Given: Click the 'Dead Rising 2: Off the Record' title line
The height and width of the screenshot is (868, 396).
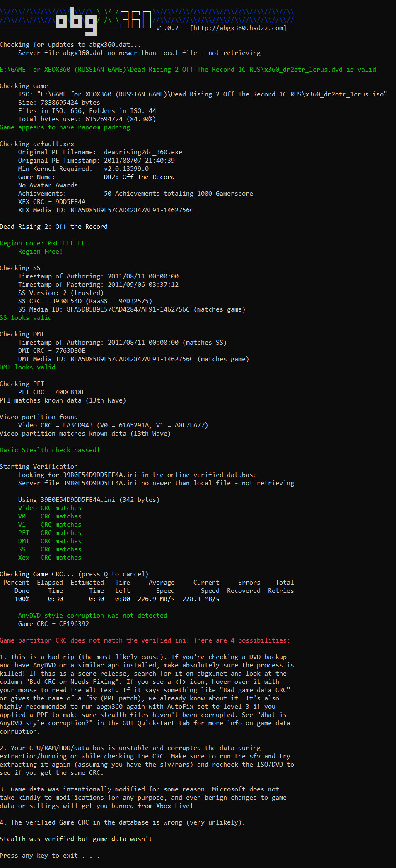Looking at the screenshot, I should [x=54, y=227].
